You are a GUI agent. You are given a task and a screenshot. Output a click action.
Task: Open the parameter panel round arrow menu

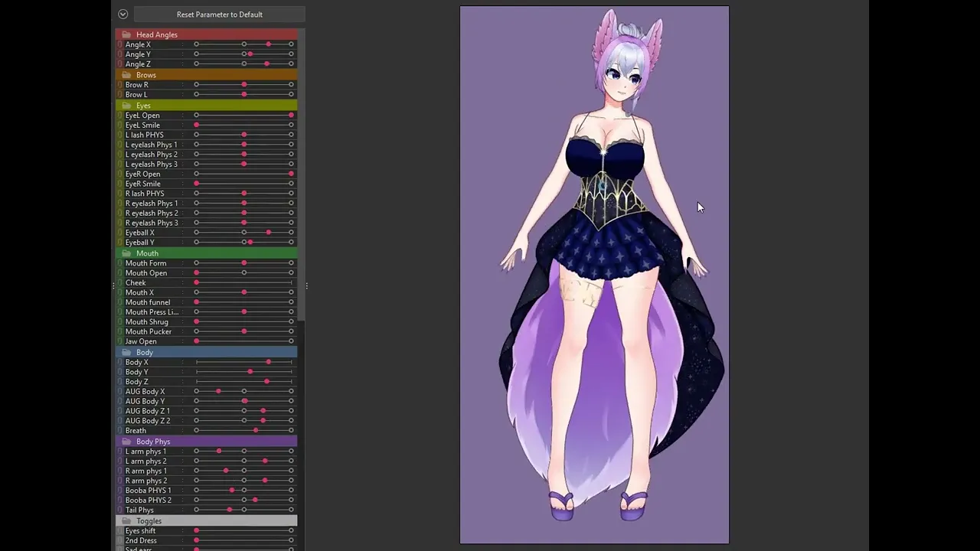122,15
